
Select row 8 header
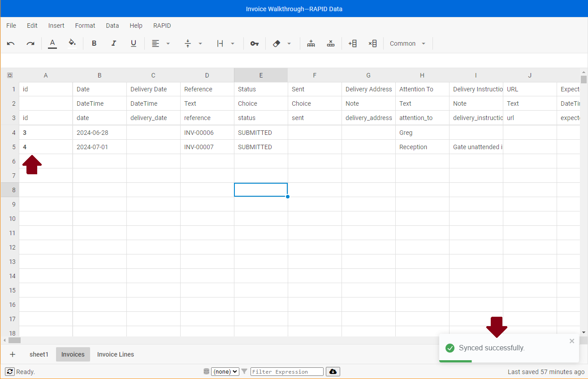[10, 190]
